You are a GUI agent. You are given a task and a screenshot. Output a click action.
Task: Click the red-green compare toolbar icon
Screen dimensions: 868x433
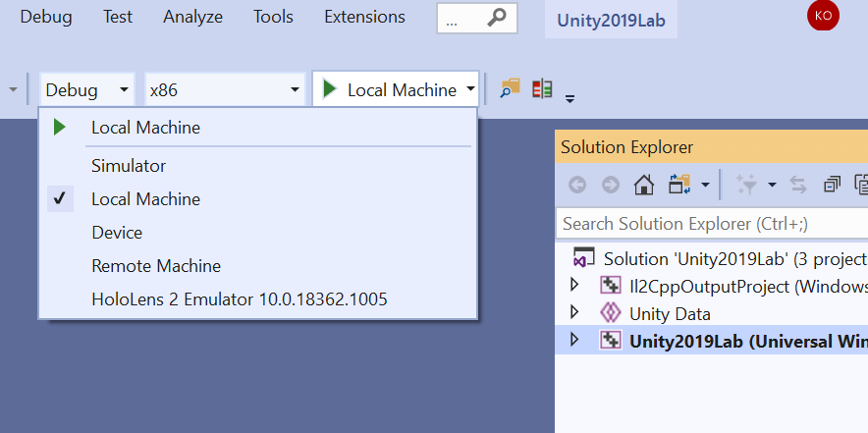pyautogui.click(x=542, y=88)
